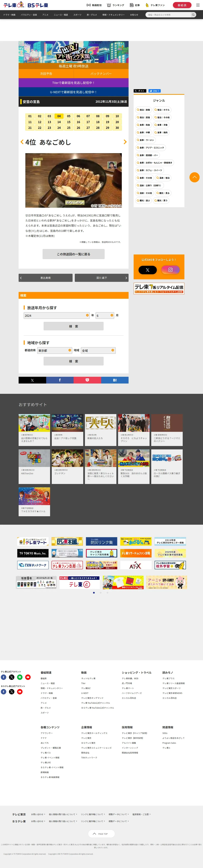The image size is (203, 868).
Task: Select genre tag 温泉:立寄り(日帰り)
Action: tap(149, 185)
